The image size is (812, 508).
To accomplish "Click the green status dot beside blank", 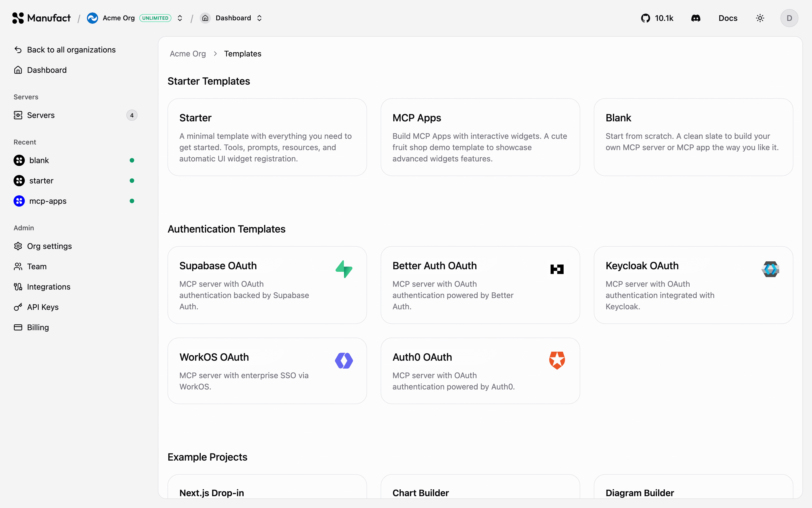I will pos(132,160).
